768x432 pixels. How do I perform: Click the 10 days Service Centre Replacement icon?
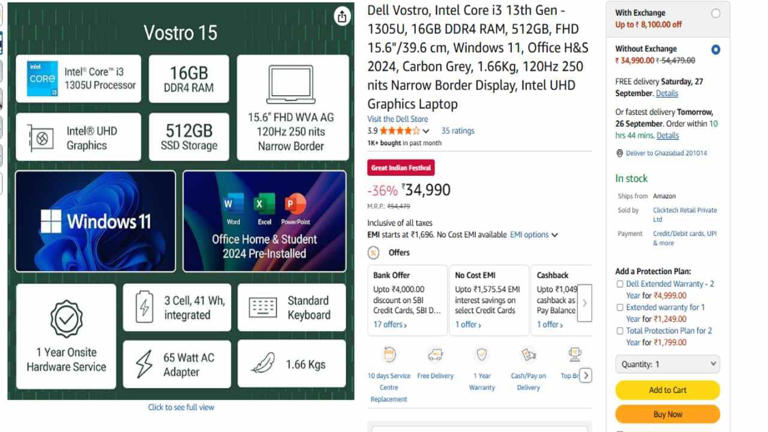[x=389, y=355]
